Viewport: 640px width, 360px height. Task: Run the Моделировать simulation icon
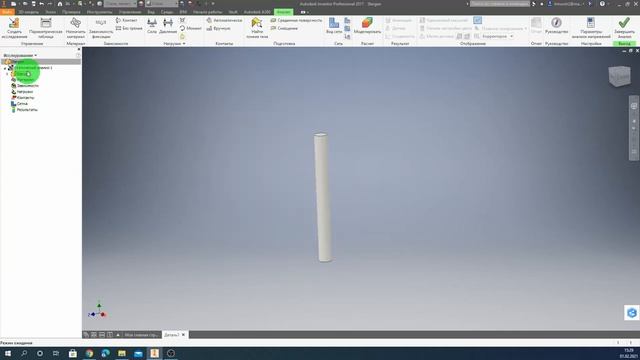coord(367,25)
